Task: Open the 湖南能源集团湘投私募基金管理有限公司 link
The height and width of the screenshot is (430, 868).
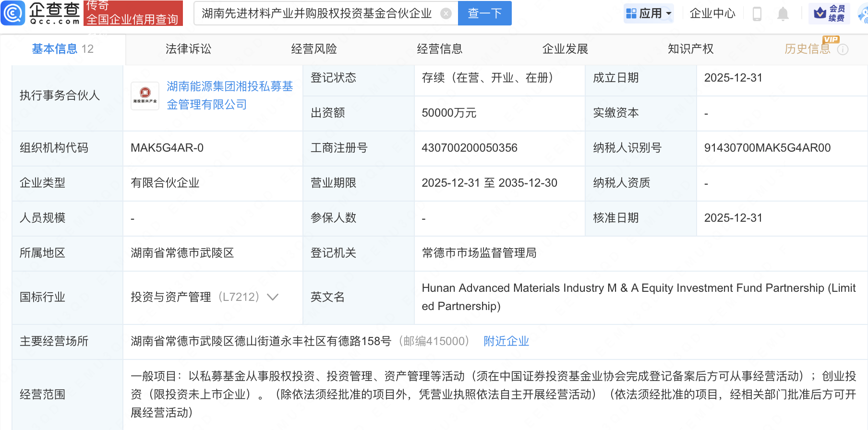Action: [229, 96]
